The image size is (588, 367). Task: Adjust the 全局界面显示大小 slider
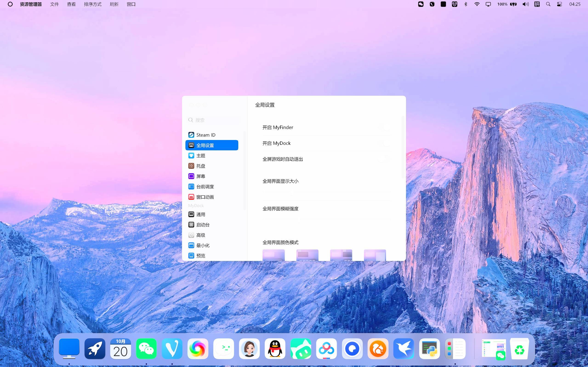point(327,192)
